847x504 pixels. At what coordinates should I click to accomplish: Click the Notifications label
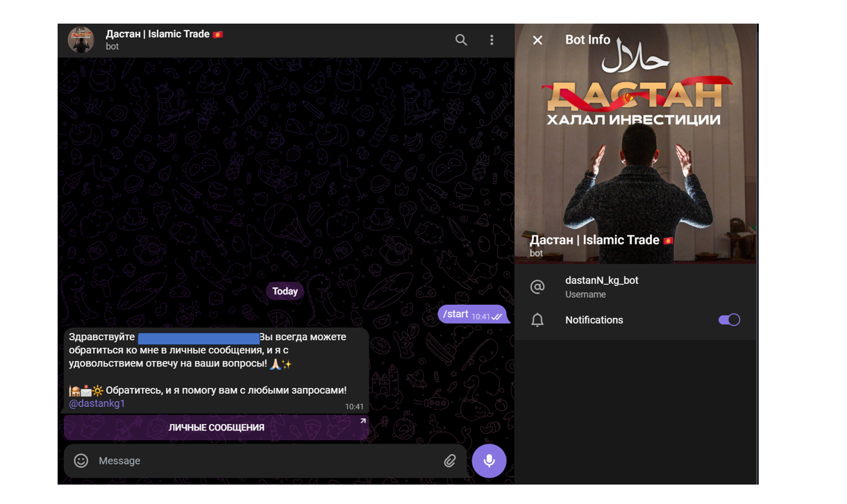(x=594, y=320)
